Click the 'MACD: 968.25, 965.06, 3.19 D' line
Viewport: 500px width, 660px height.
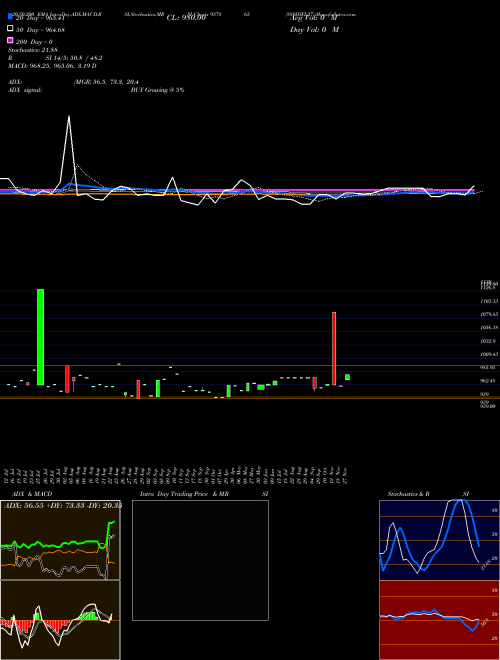coord(52,66)
